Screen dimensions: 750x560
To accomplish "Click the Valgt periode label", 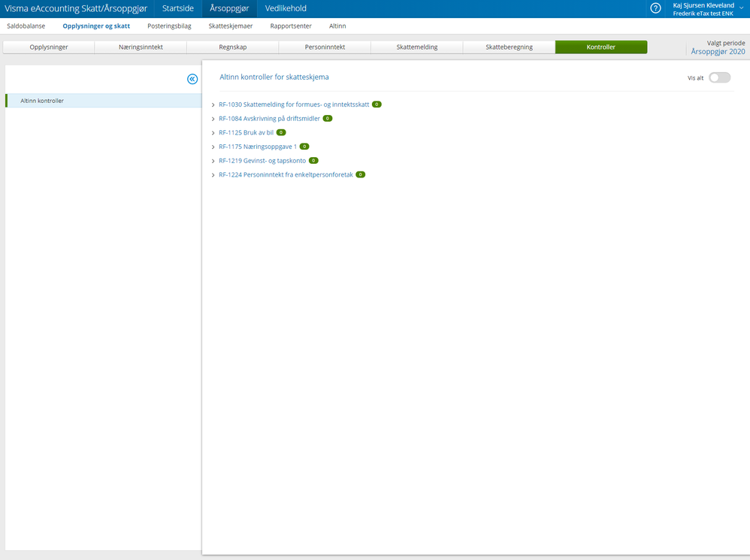I will point(726,43).
